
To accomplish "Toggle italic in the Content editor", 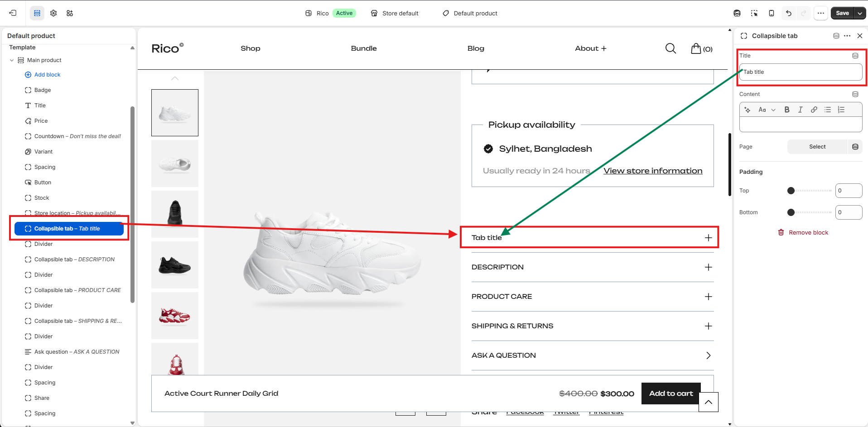I will point(800,110).
